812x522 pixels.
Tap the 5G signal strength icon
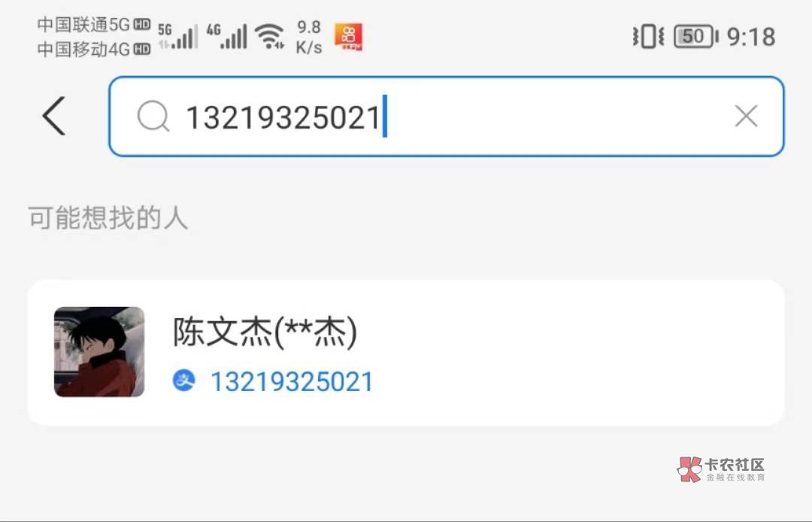177,37
